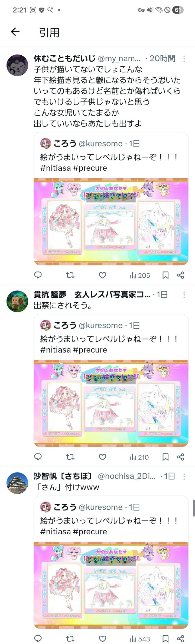Open @my_nam... username link
This screenshot has height=644, width=195.
pos(119,58)
